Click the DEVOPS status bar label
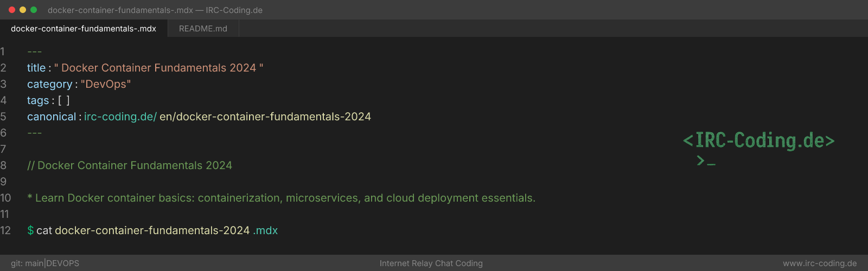Viewport: 868px width, 271px height. 63,263
